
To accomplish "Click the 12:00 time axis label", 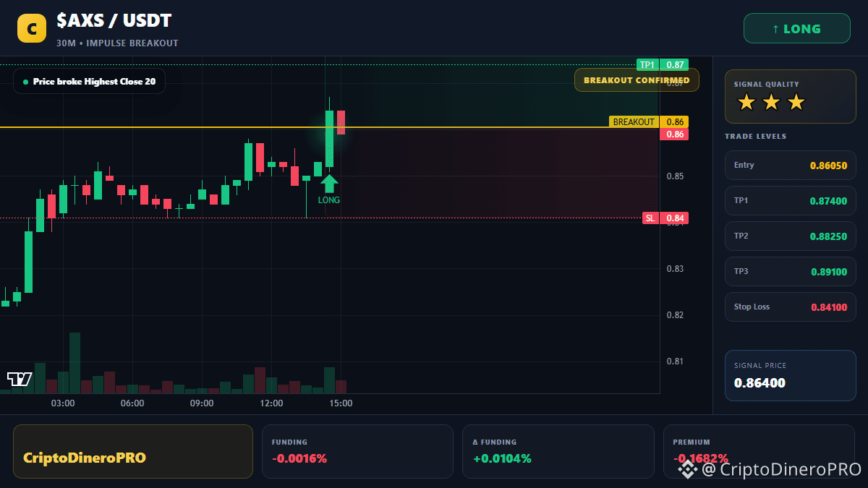I will [271, 403].
